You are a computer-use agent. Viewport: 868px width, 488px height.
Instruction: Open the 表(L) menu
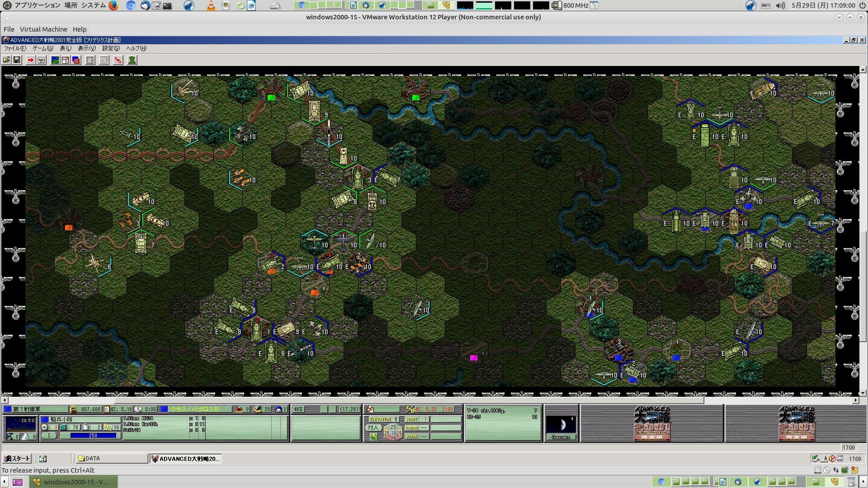[x=66, y=48]
